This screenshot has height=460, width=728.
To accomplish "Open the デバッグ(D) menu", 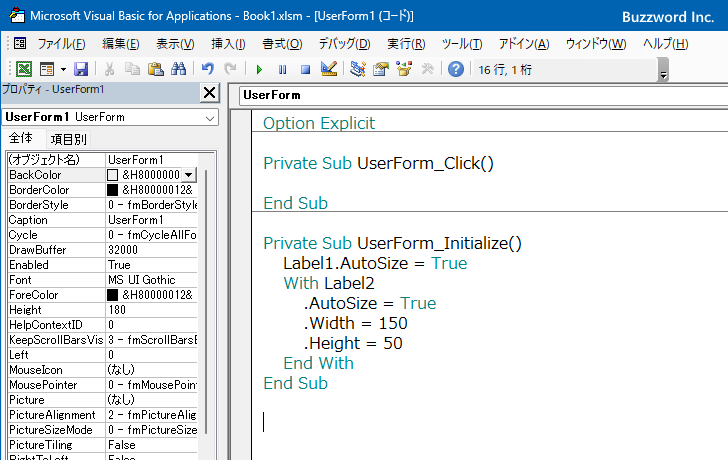I will tap(344, 44).
